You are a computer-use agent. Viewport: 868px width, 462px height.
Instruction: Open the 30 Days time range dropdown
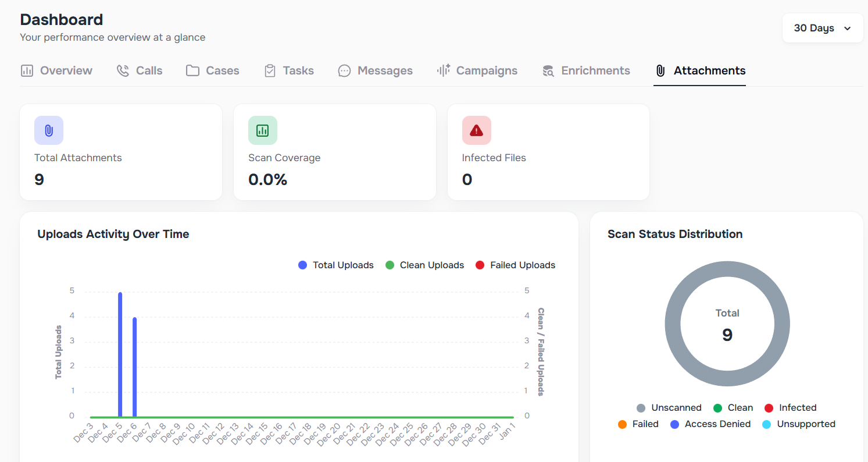coord(822,27)
